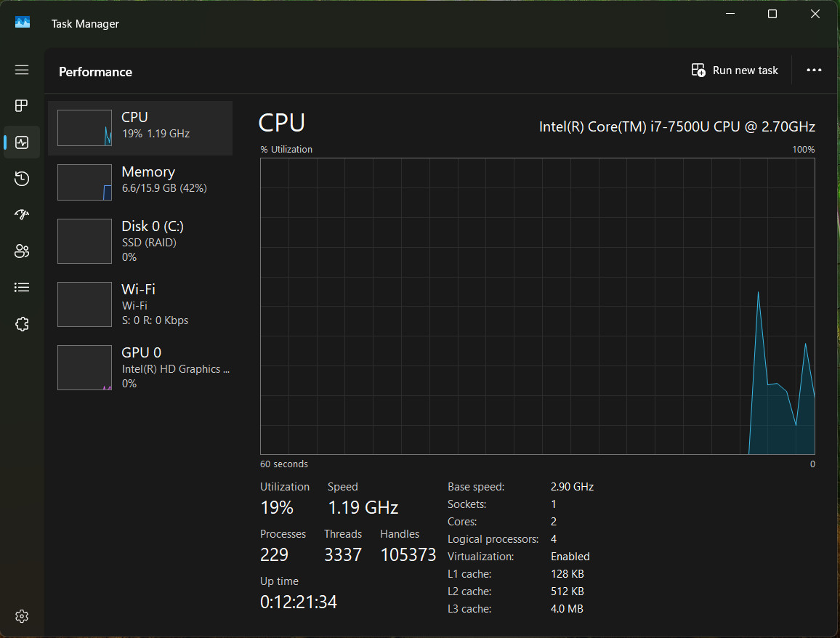Screen dimensions: 840x638
Task: Select the Disk 0 (C:) item
Action: 140,241
